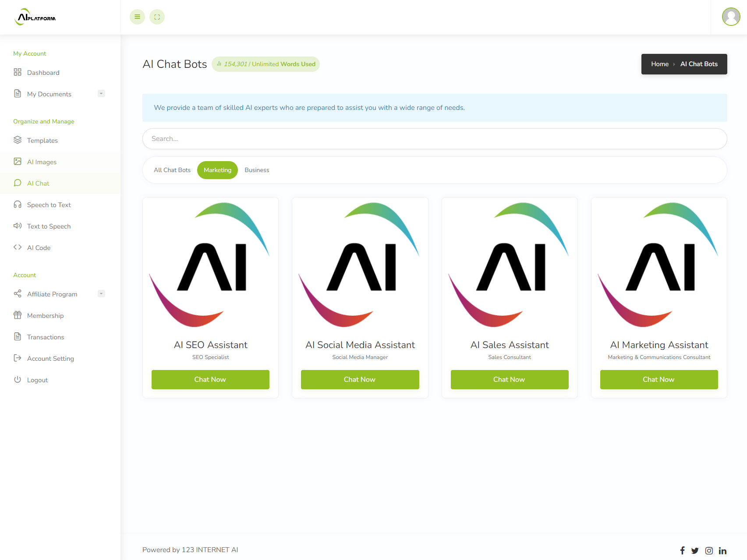The image size is (747, 560).
Task: Expand the Affiliate Program submenu arrow
Action: click(101, 294)
